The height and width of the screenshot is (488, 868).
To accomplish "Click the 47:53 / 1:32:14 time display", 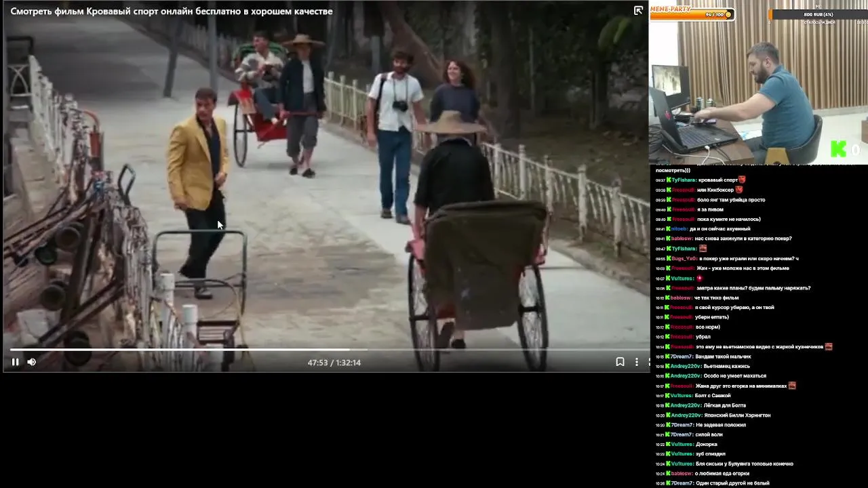I will 334,363.
